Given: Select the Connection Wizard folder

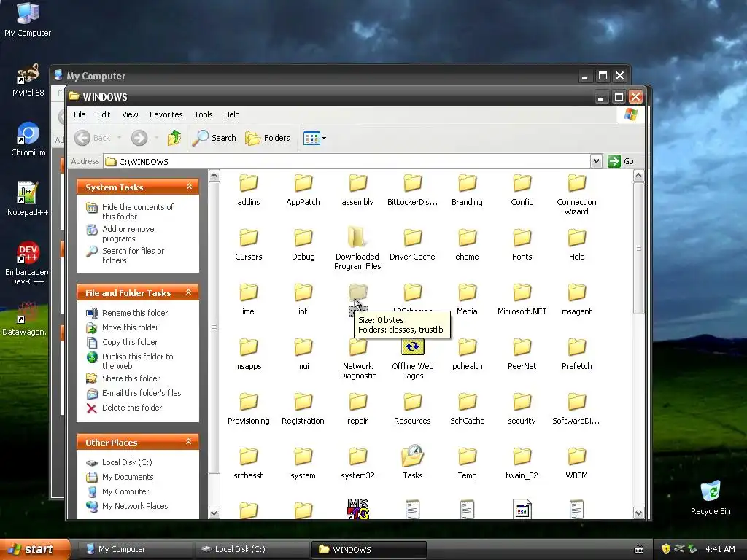Looking at the screenshot, I should click(576, 195).
